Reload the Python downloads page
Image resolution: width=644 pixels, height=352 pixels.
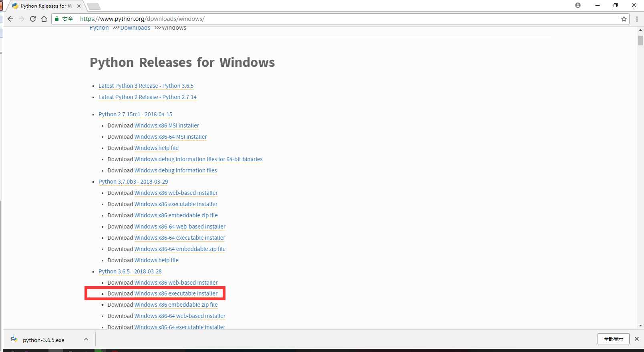click(33, 19)
